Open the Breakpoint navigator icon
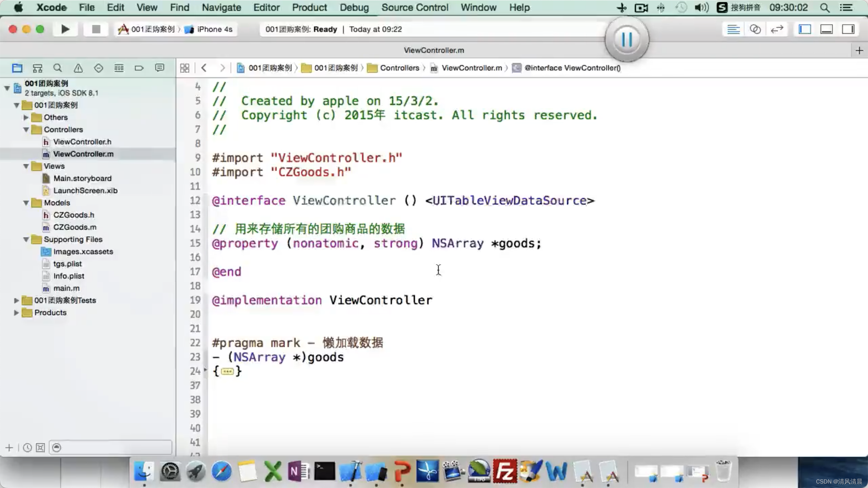Screen dimensions: 868x488 tap(139, 68)
